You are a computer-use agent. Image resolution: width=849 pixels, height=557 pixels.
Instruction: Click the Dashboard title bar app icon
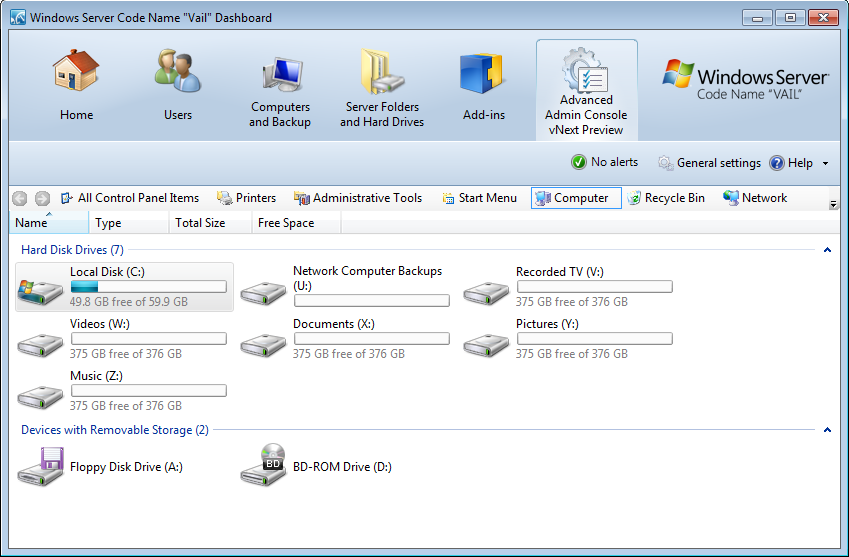coord(18,17)
